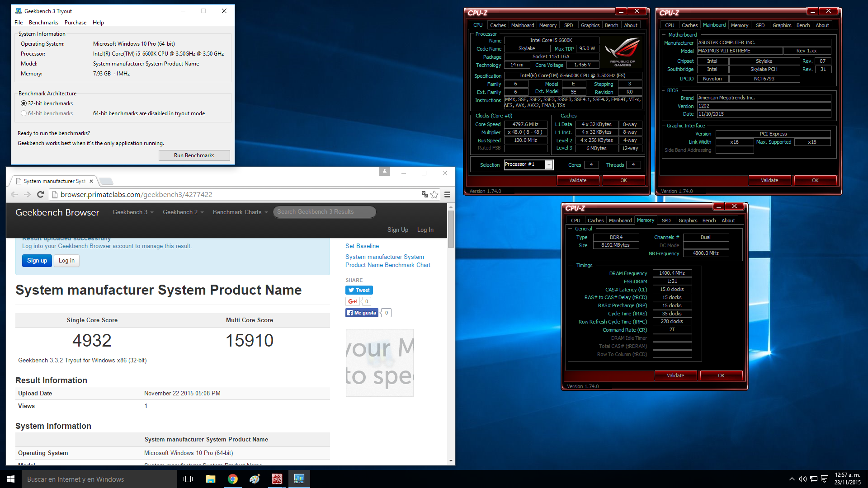
Task: Open the Processor #1 selection dropdown
Action: [x=548, y=165]
